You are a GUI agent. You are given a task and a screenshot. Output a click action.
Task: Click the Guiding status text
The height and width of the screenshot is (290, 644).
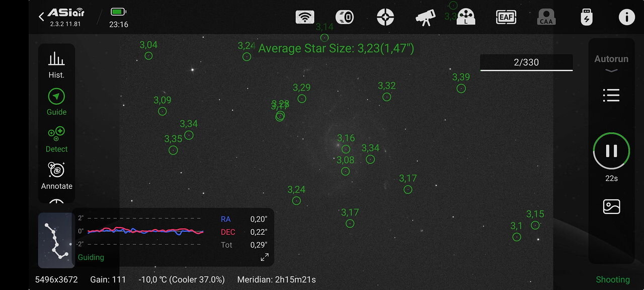click(x=91, y=257)
